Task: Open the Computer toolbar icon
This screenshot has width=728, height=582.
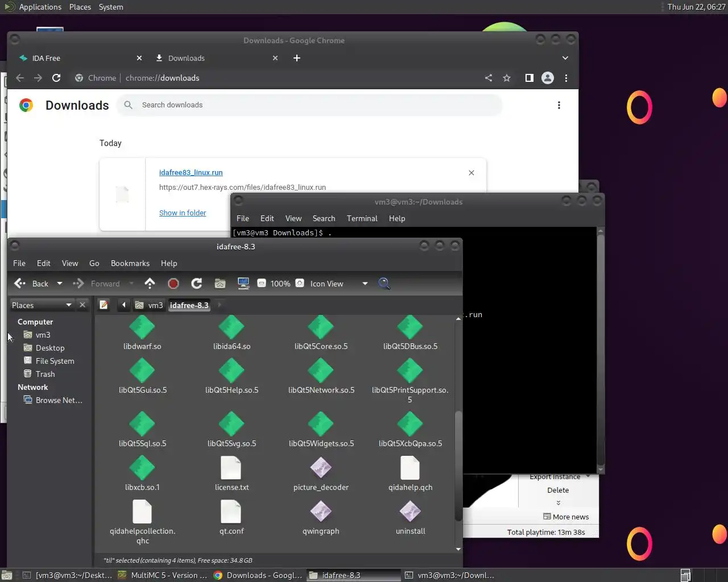Action: click(243, 284)
